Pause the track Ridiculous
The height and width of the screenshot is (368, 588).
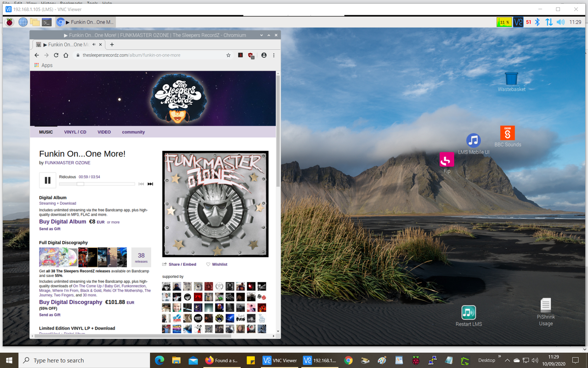coord(47,180)
